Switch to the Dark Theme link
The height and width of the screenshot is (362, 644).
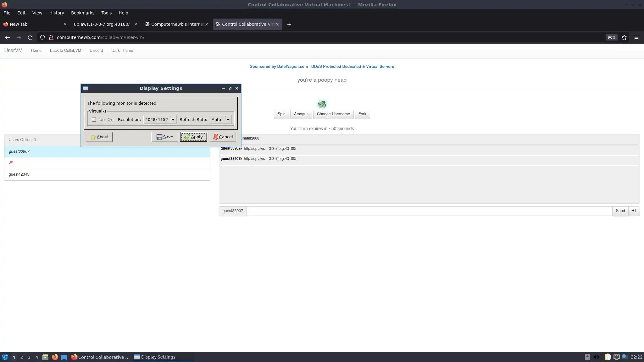click(x=122, y=51)
